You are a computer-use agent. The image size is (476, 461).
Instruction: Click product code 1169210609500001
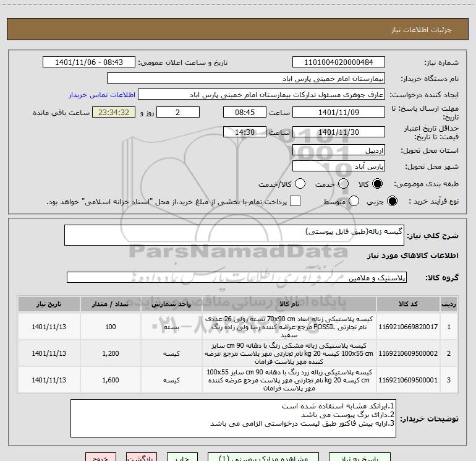[408, 380]
